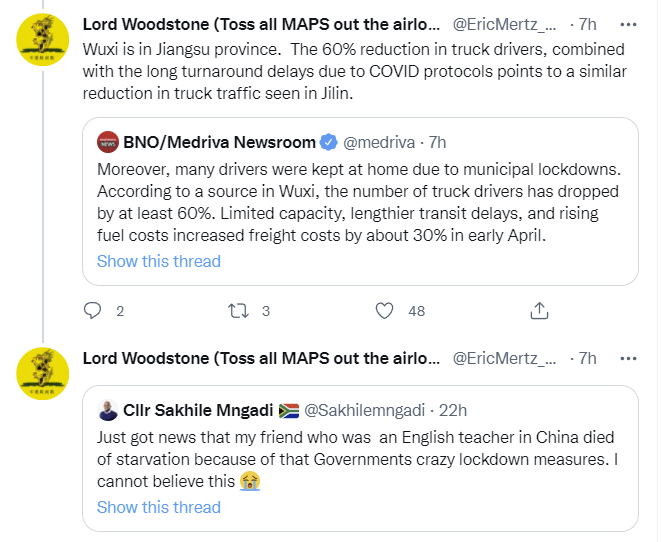Open the three-dot menu on second tweet

click(628, 359)
